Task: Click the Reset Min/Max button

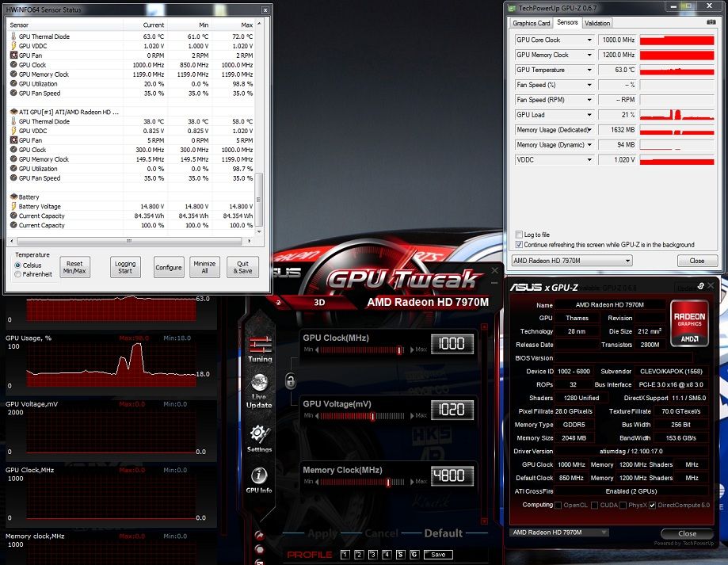Action: coord(74,267)
